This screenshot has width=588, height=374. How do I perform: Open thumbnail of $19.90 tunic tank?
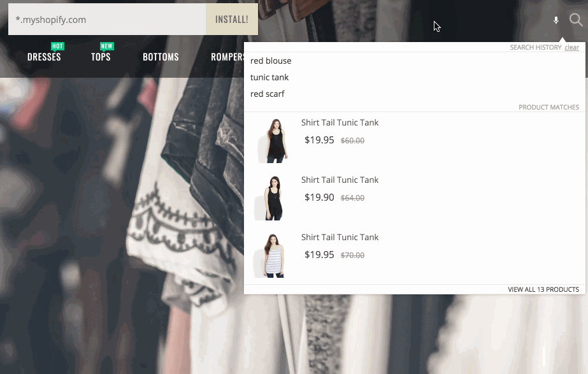271,198
